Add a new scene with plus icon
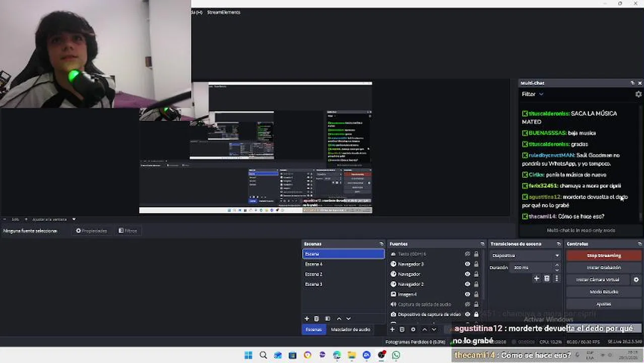 click(306, 319)
